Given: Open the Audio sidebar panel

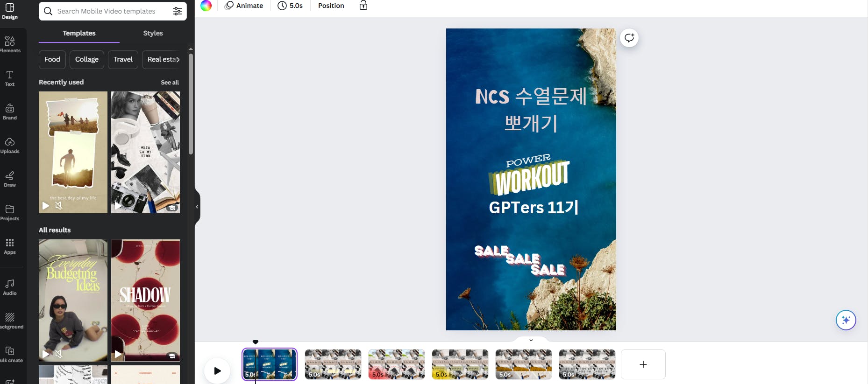Looking at the screenshot, I should click(10, 287).
